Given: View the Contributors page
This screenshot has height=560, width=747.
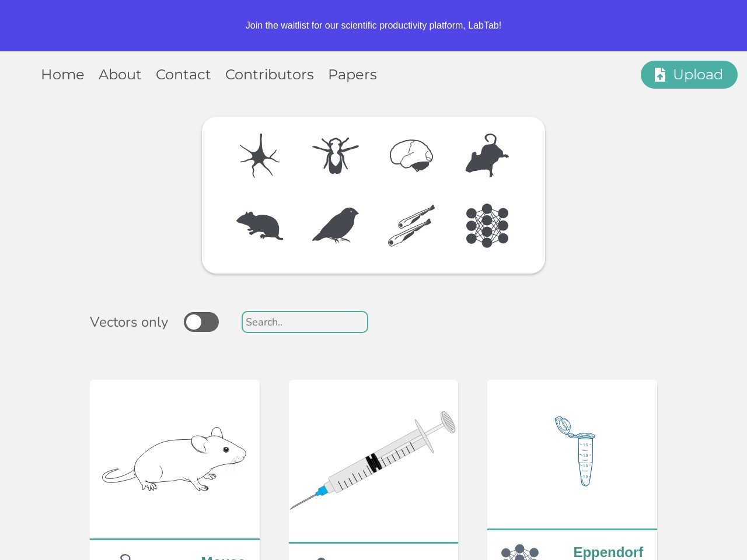Looking at the screenshot, I should coord(270,75).
